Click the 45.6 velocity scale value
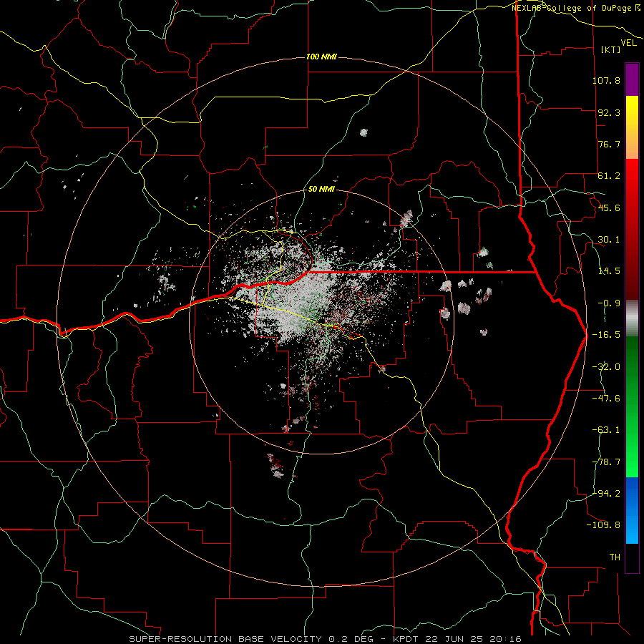 [x=609, y=208]
